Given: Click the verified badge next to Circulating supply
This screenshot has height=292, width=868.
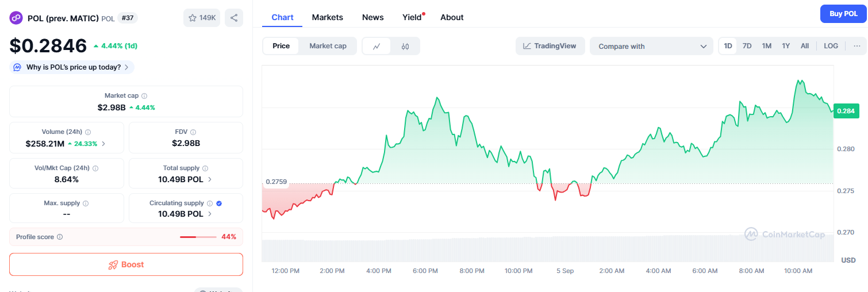Looking at the screenshot, I should point(219,203).
